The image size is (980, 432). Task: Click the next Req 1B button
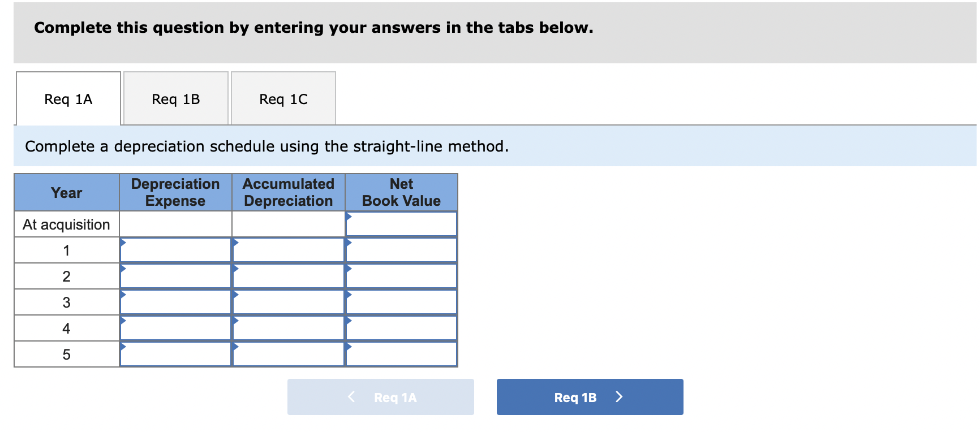pos(590,397)
